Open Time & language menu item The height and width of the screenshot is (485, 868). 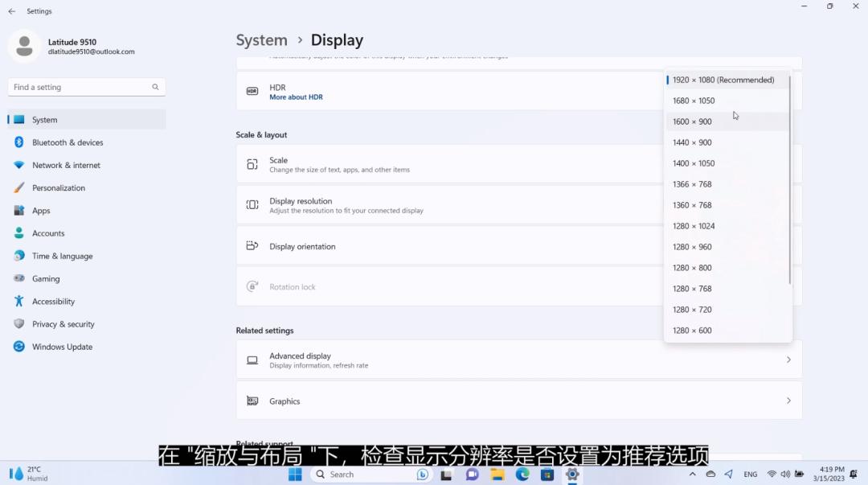pyautogui.click(x=62, y=257)
